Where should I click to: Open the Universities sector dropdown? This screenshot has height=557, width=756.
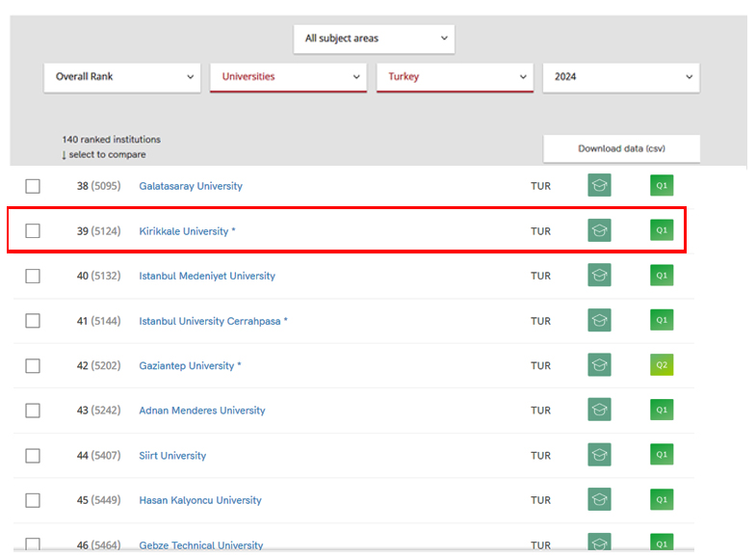point(288,77)
